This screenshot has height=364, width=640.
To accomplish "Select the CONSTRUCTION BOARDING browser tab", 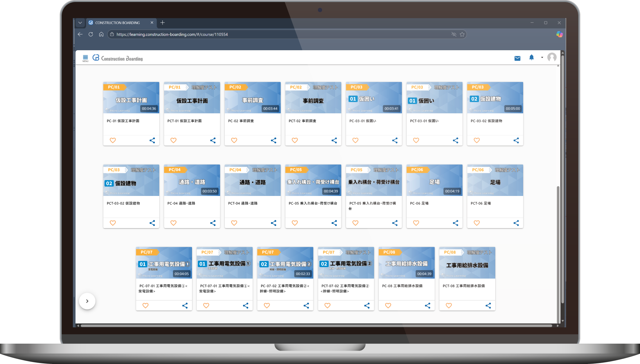I will tap(117, 23).
